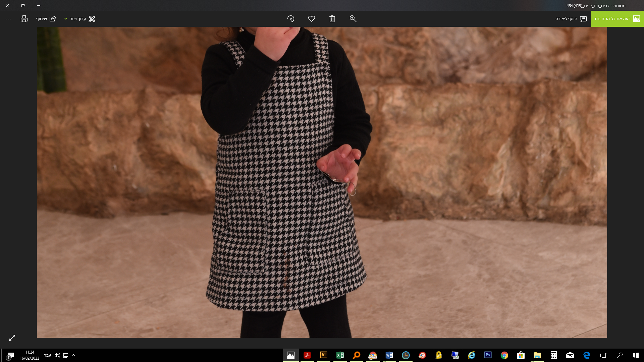Show hidden system tray icons chevron

pos(73,355)
